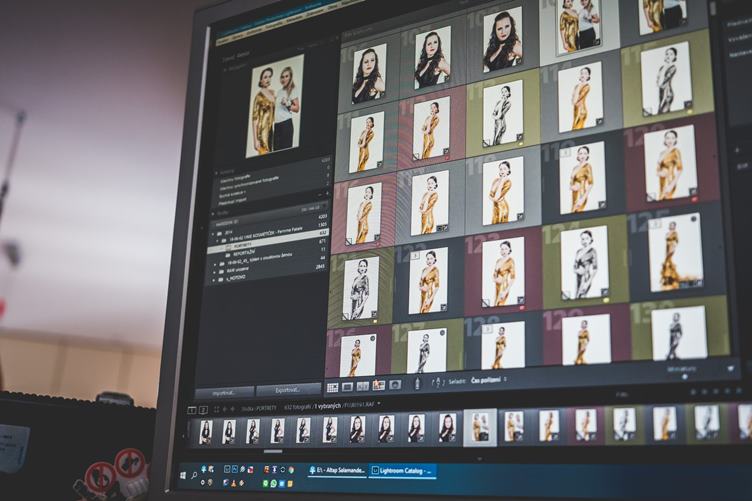Switch to Lightroom Catalog taskbar window
This screenshot has width=752, height=501.
tap(403, 471)
